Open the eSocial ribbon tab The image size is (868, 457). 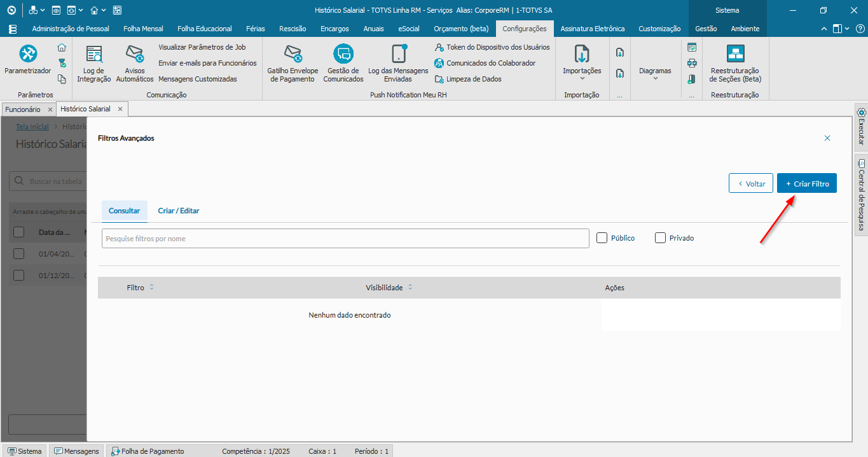click(409, 29)
